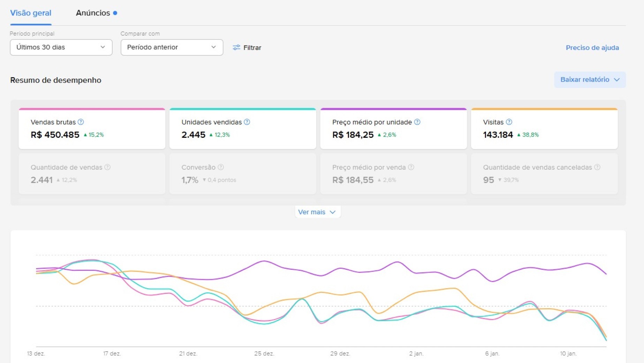Click the purple line on the chart
The image size is (644, 363).
tap(264, 261)
